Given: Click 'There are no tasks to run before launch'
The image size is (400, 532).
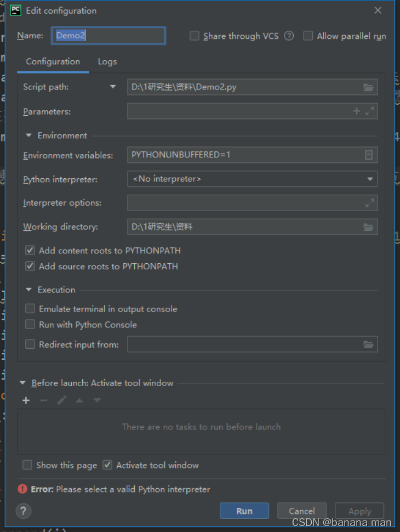Looking at the screenshot, I should [201, 427].
